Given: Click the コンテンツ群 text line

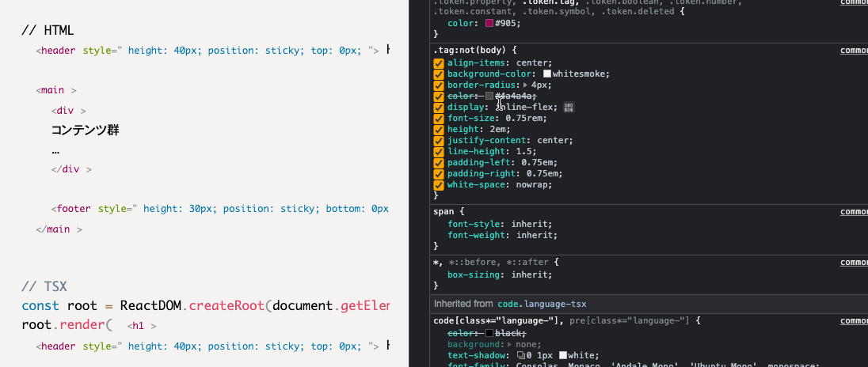Looking at the screenshot, I should tap(86, 131).
